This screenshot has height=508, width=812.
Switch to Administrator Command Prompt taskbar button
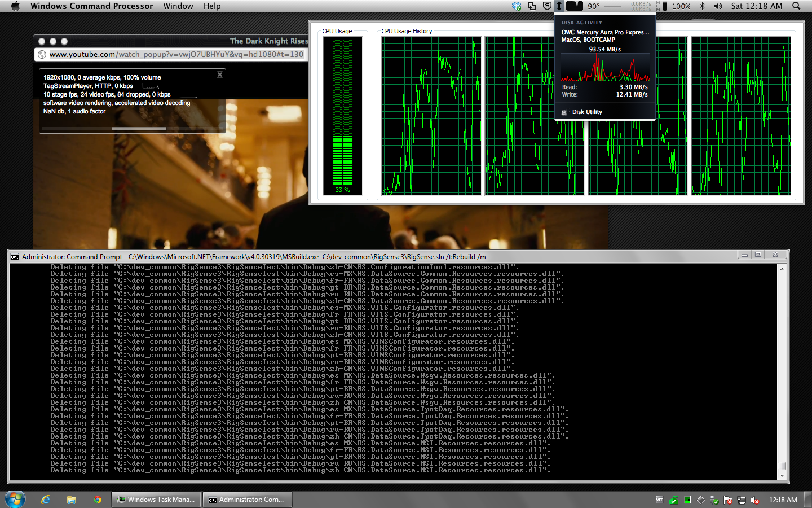(248, 500)
